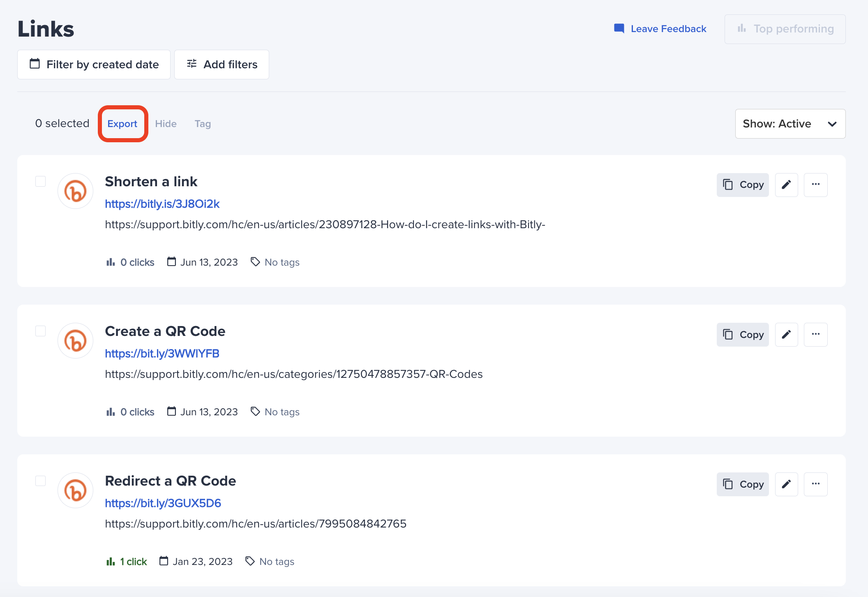Open the Show: Active dropdown

(x=790, y=124)
